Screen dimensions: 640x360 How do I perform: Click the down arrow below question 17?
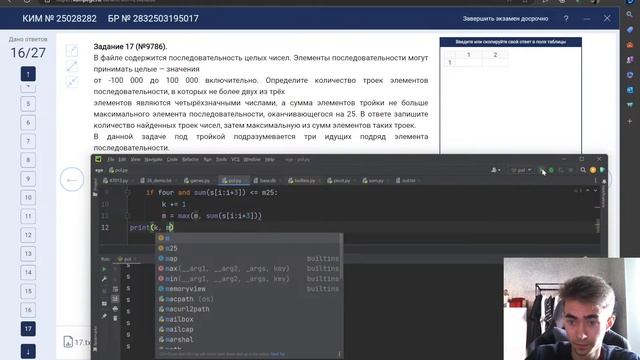(x=28, y=351)
